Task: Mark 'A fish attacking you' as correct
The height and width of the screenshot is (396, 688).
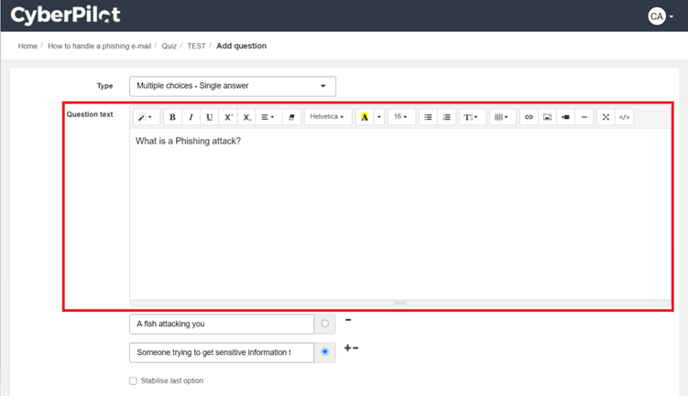Action: tap(325, 324)
